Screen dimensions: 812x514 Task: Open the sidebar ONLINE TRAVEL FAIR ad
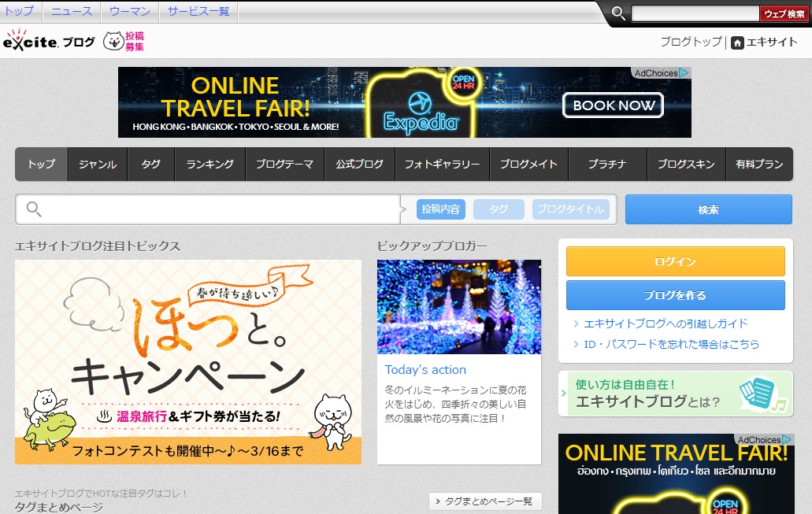(677, 474)
